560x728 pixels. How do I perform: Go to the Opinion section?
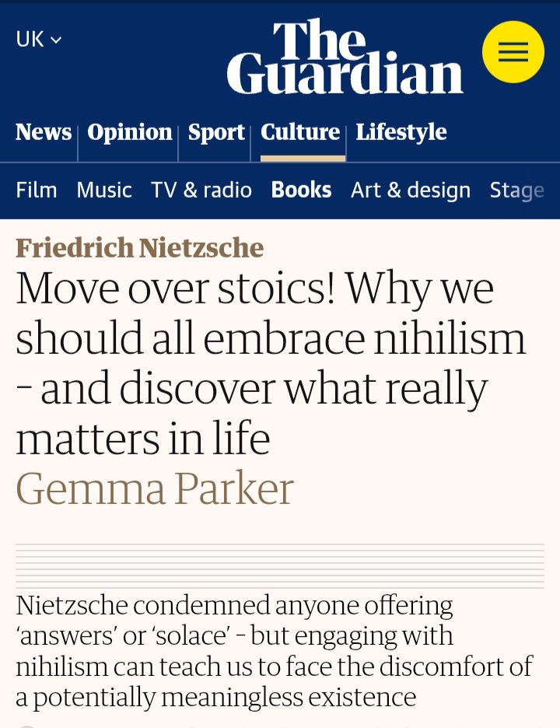130,132
